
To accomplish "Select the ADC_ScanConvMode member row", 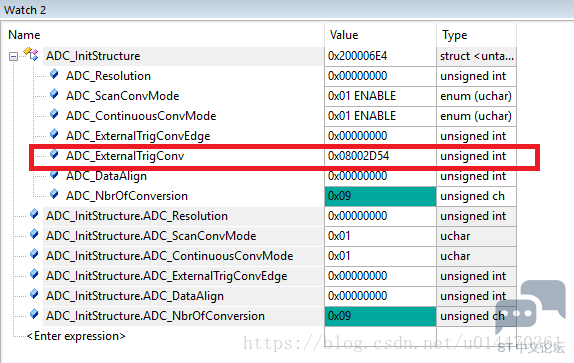I will pyautogui.click(x=123, y=96).
